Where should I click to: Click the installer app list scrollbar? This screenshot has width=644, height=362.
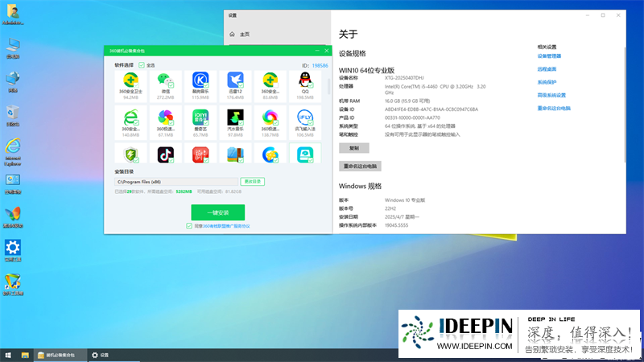coord(328,87)
